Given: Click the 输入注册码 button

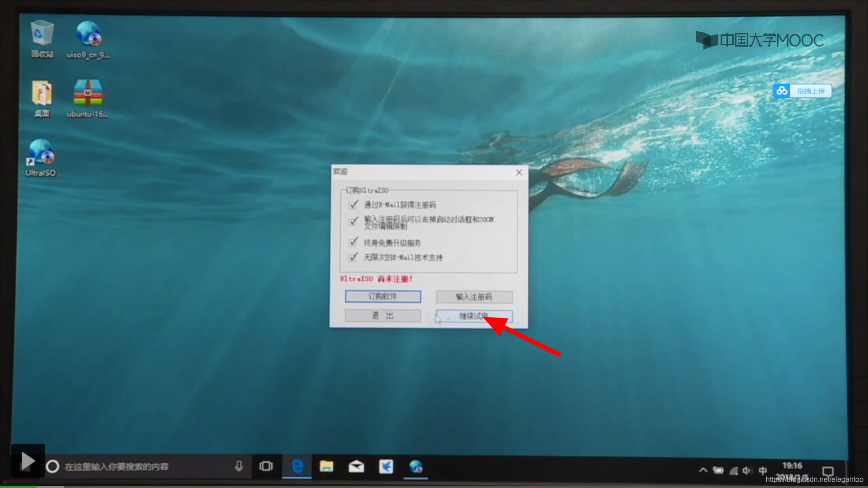Looking at the screenshot, I should (x=474, y=297).
